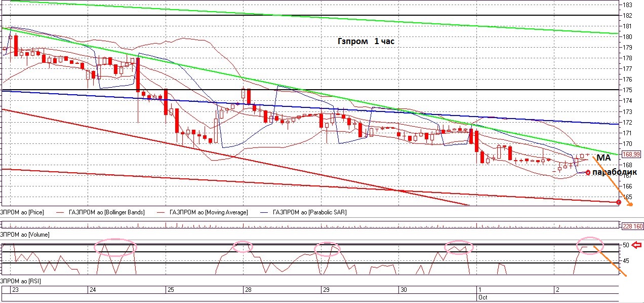Image resolution: width=644 pixels, height=303 pixels.
Task: Click the 178 price axis label
Action: tap(627, 58)
